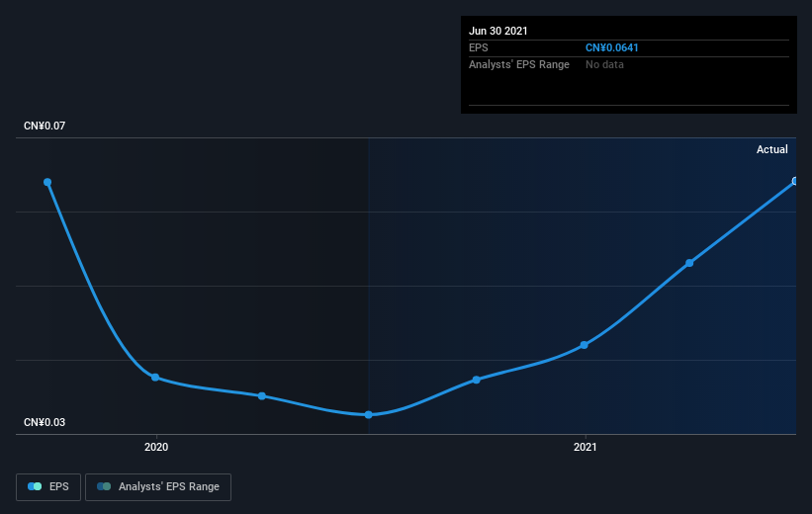Click the CN¥0.07 y-axis label
Image resolution: width=812 pixels, height=514 pixels.
click(x=45, y=126)
